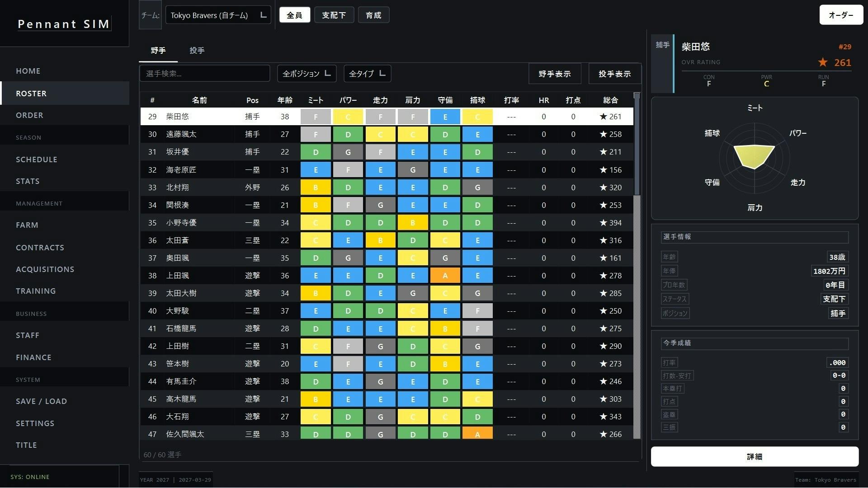
Task: Open the Tokyo Bravers team dropdown
Action: (218, 15)
